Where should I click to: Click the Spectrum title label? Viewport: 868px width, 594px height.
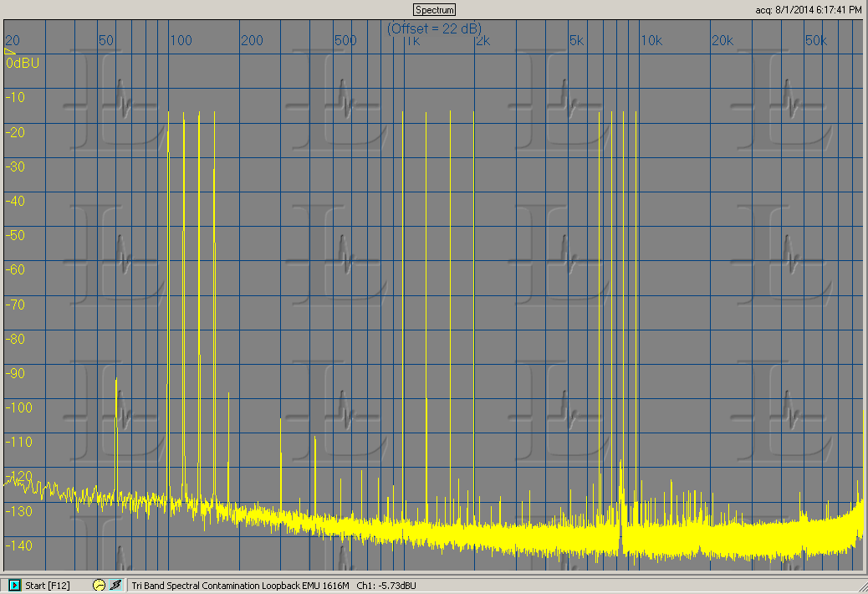click(x=435, y=10)
